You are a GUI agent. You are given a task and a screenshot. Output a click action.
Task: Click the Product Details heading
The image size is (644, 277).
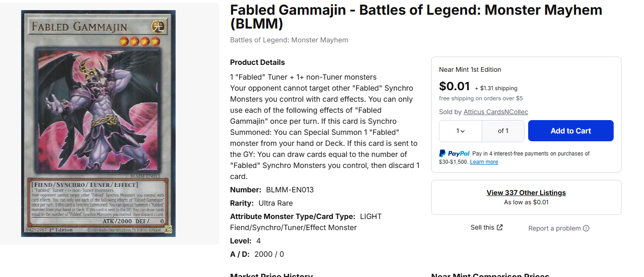[257, 63]
